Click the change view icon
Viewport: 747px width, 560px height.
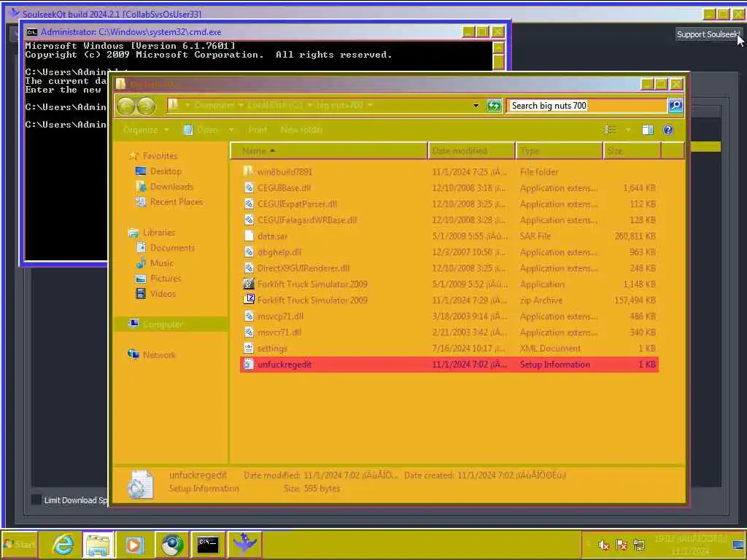tap(610, 130)
